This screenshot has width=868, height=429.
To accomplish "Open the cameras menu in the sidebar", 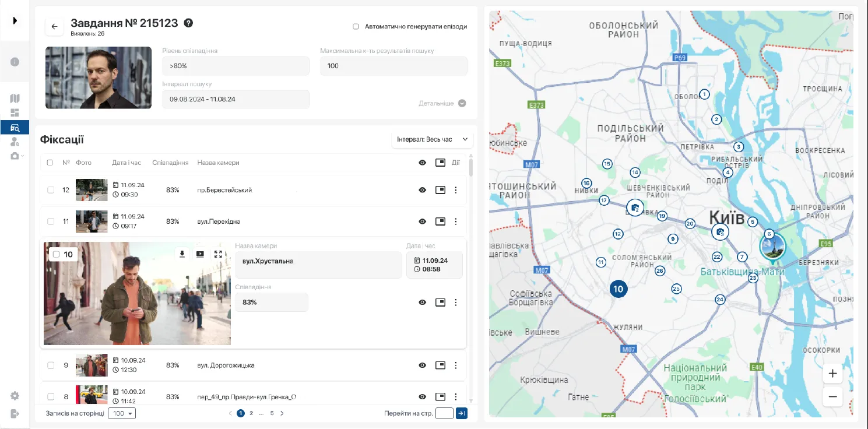I will click(16, 156).
